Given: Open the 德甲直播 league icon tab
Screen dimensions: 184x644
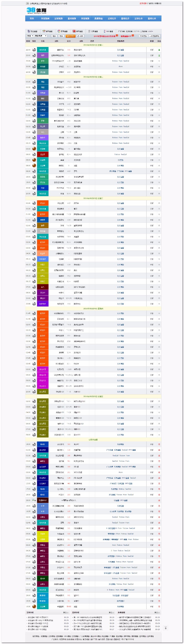Looking at the screenshot, I should point(78,31).
